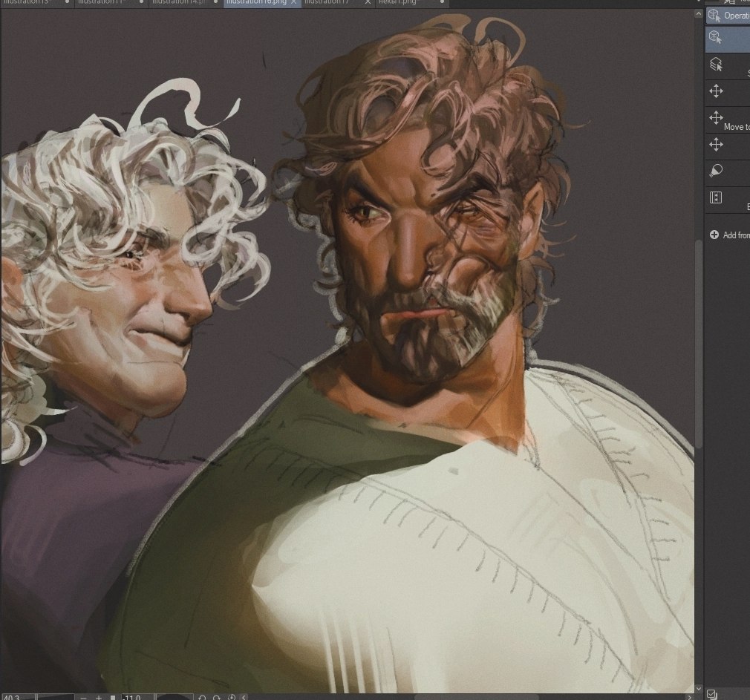750x700 pixels.
Task: Click the vertical scrollbar down arrow
Action: pos(698,689)
